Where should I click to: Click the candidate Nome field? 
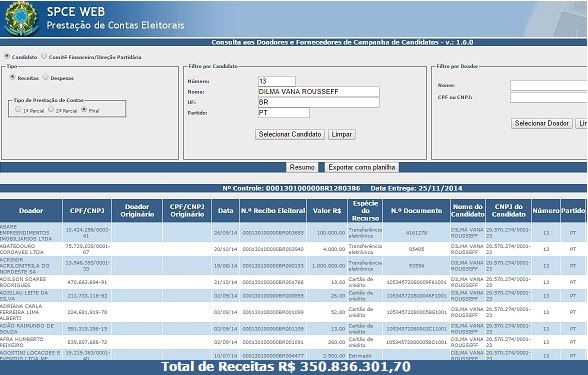pyautogui.click(x=319, y=92)
